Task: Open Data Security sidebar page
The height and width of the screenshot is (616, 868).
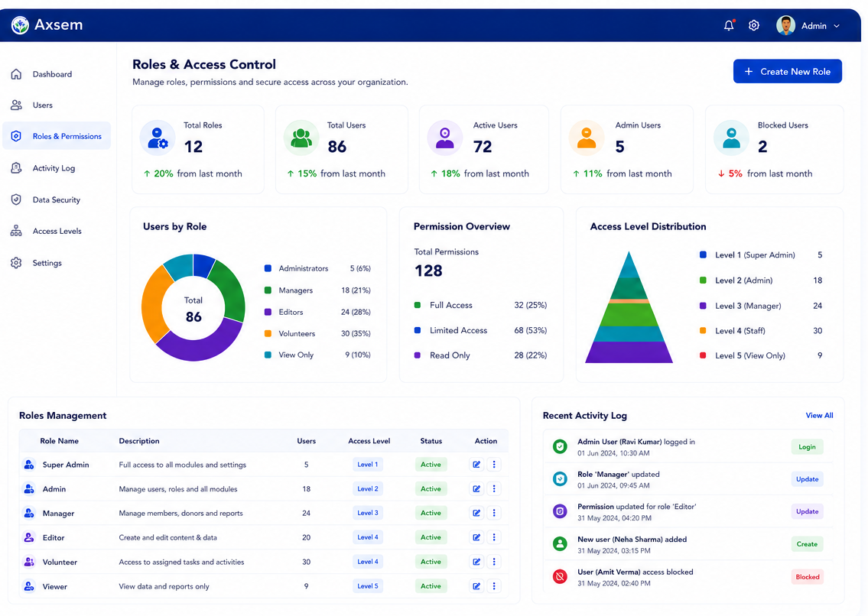Action: (x=57, y=199)
